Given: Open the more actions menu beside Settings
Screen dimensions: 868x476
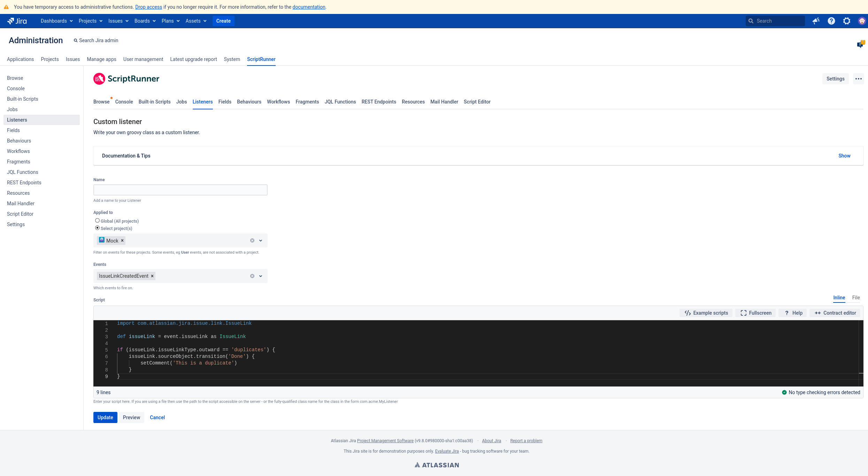Looking at the screenshot, I should tap(858, 78).
